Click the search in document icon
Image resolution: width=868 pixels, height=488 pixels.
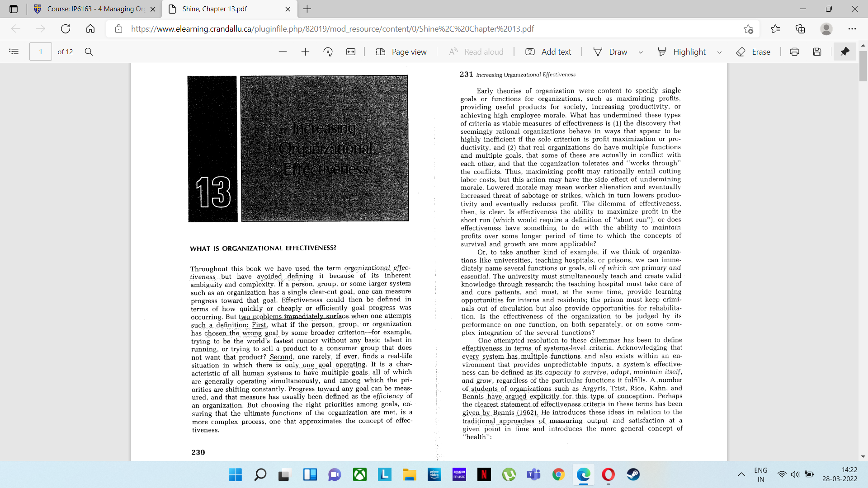click(x=89, y=52)
